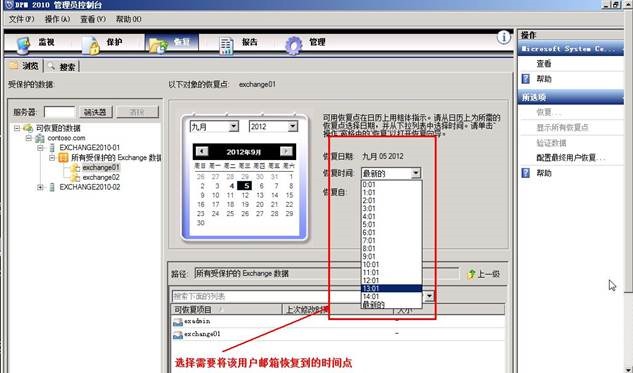This screenshot has width=633, height=373.
Task: Open the 报告 (Reporting) chart icon
Action: [x=226, y=45]
